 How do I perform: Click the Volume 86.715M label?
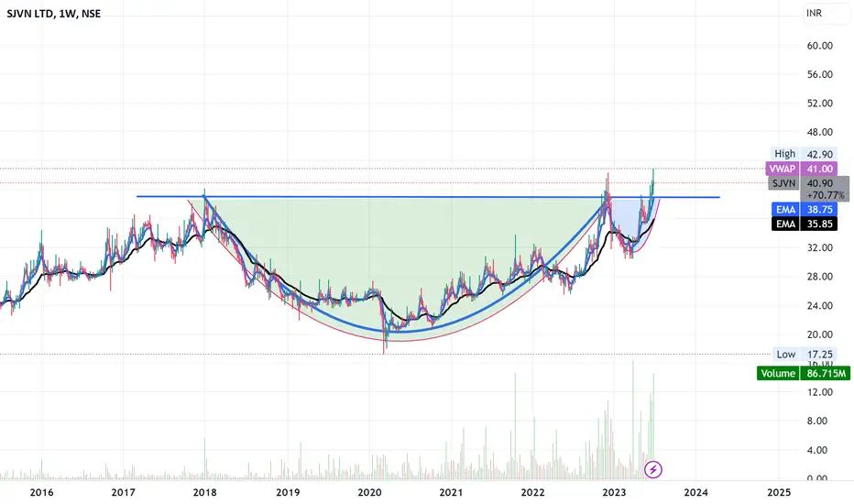pyautogui.click(x=804, y=373)
